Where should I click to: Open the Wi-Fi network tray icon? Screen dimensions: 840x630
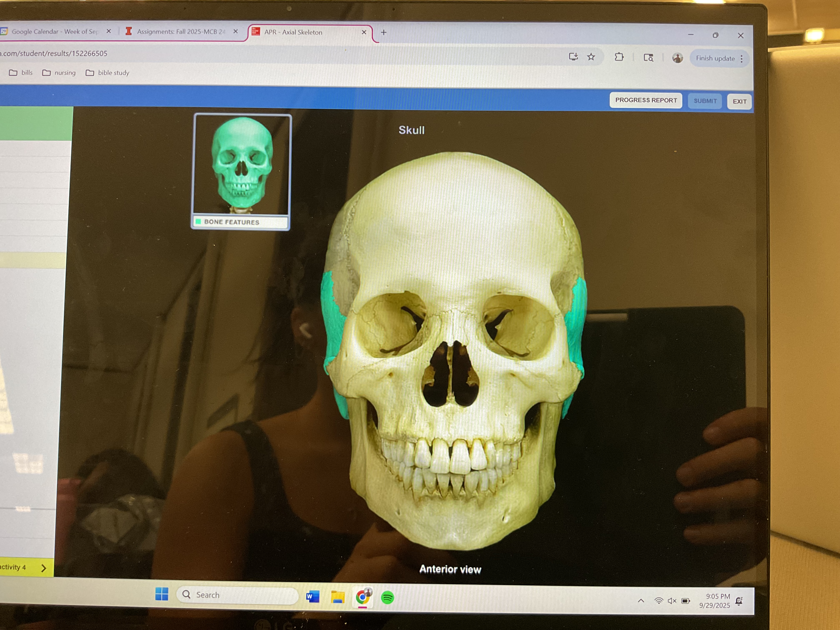click(659, 601)
